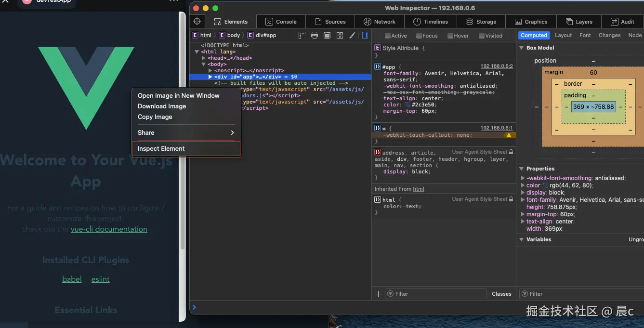The image size is (644, 328).
Task: Expand the -webkit-font-smoothing computed property
Action: [523, 178]
